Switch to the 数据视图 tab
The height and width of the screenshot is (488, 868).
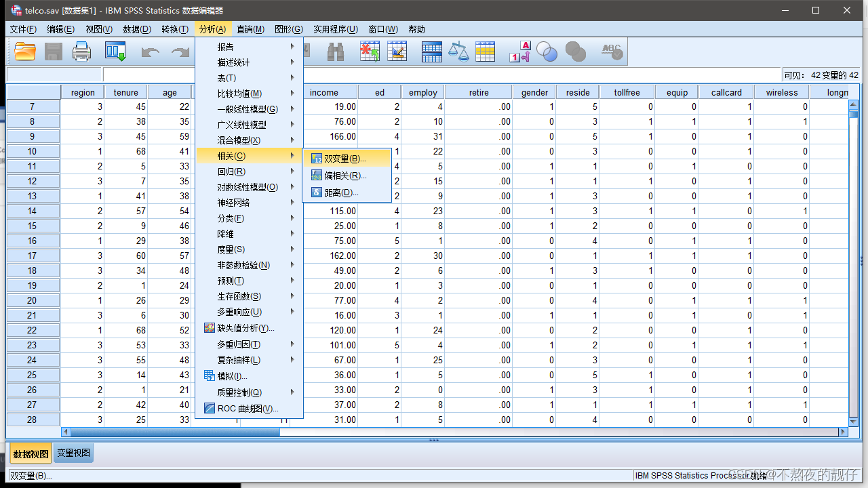point(31,454)
